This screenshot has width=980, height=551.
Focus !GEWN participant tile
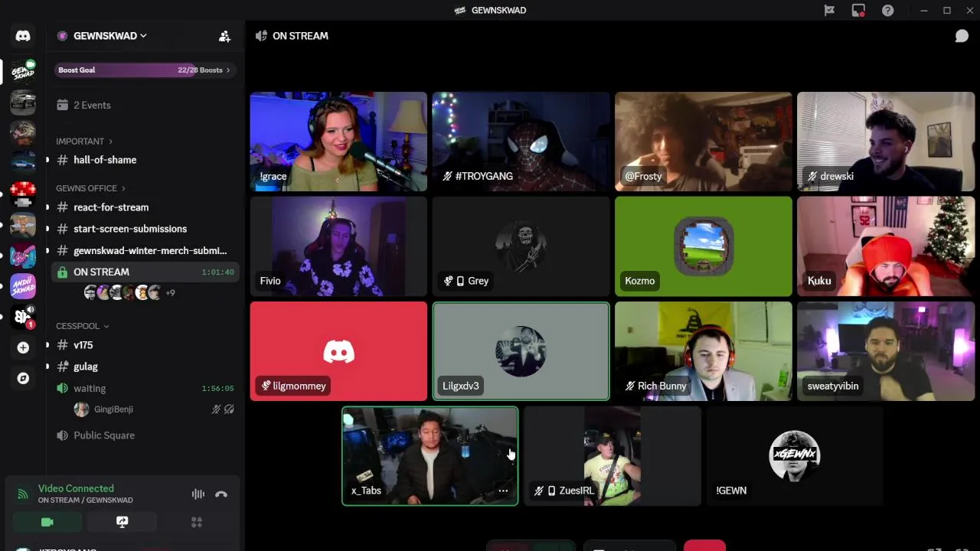coord(795,456)
